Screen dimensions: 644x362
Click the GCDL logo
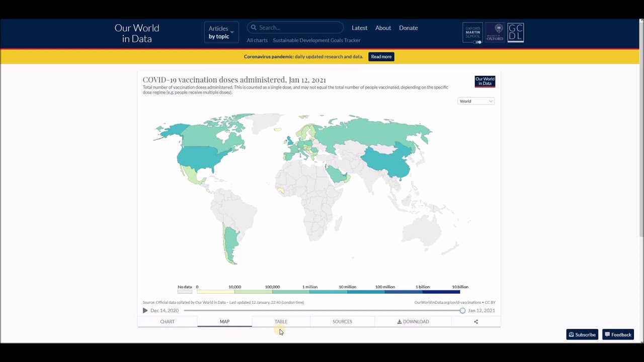(x=516, y=33)
